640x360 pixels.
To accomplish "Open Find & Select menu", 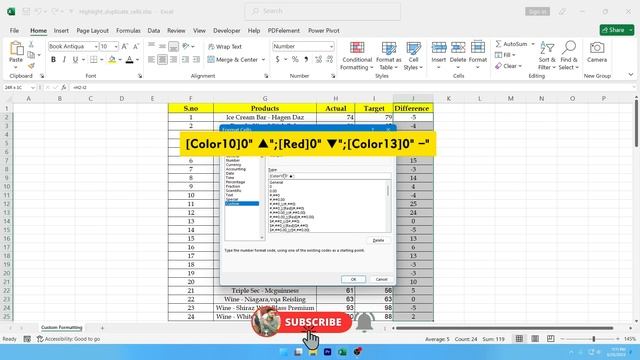I will [569, 56].
